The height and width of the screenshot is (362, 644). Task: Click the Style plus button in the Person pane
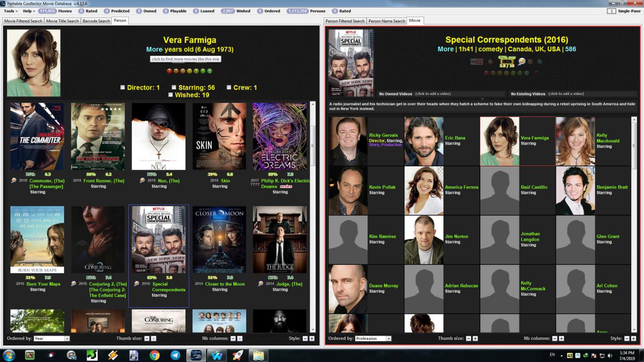(311, 338)
